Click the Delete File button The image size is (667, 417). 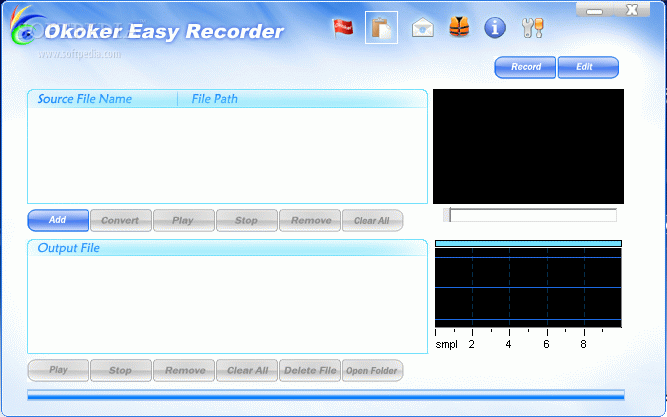[x=310, y=370]
